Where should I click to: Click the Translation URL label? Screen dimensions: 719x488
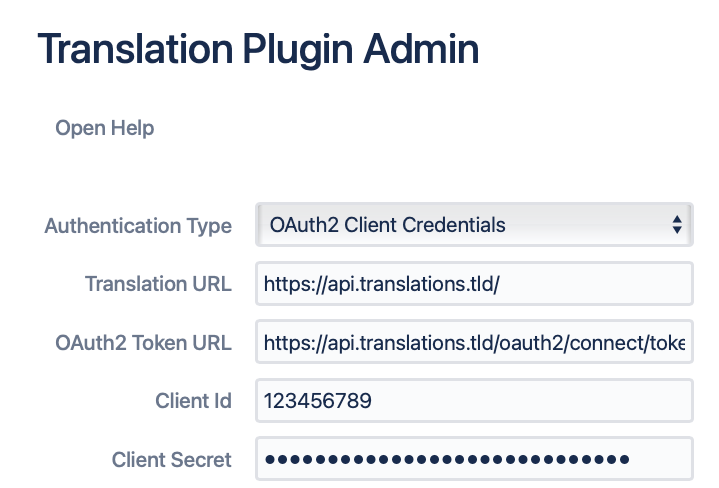[x=158, y=284]
